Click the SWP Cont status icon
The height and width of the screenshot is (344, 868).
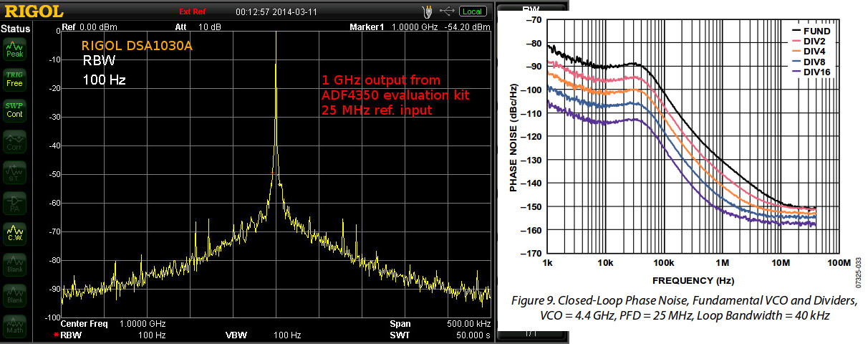pyautogui.click(x=14, y=110)
